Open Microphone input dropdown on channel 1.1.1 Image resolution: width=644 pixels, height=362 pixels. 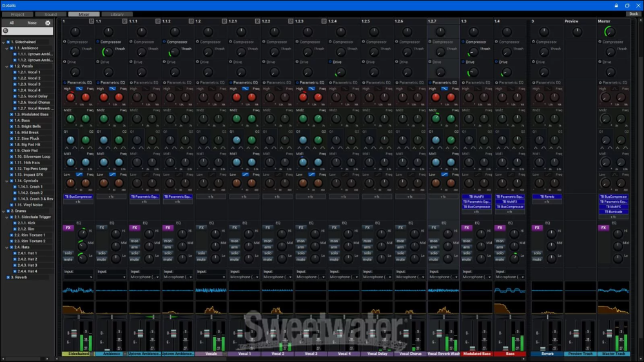(144, 277)
